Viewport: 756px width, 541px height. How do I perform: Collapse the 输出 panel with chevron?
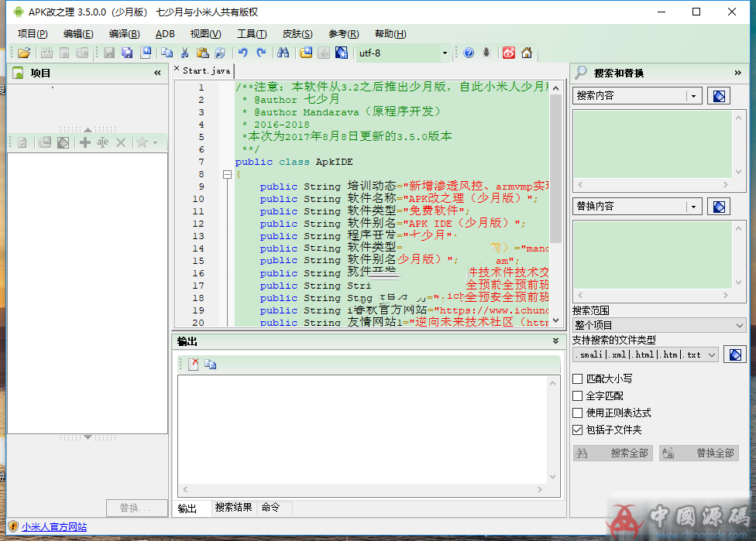555,341
